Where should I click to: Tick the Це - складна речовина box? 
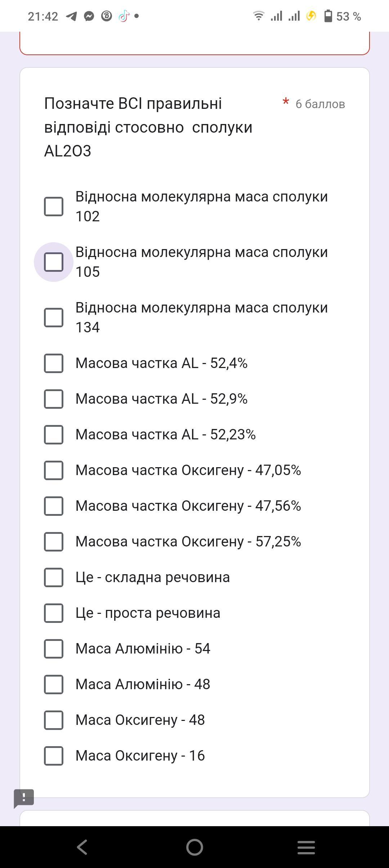(x=54, y=577)
